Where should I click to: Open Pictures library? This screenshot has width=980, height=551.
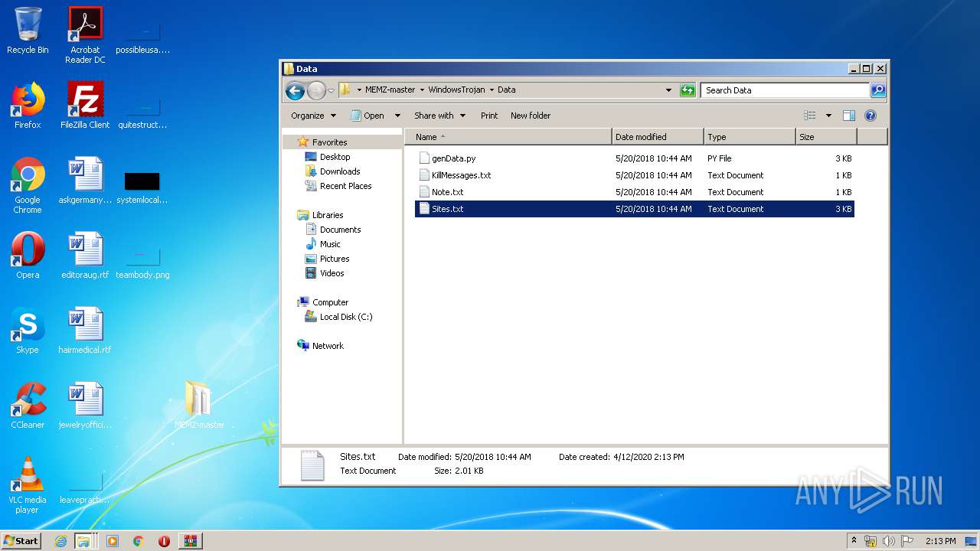pos(335,259)
